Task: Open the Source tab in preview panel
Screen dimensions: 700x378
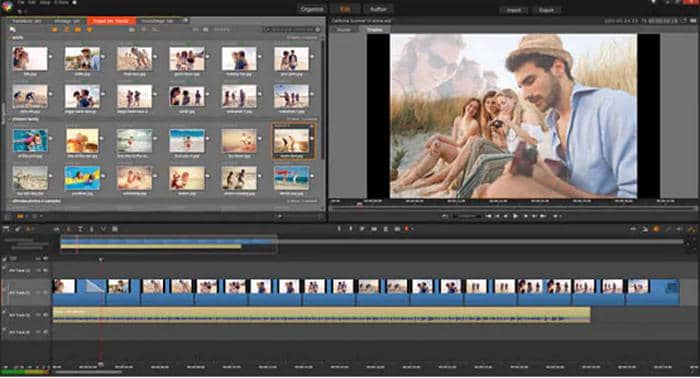Action: coord(343,29)
